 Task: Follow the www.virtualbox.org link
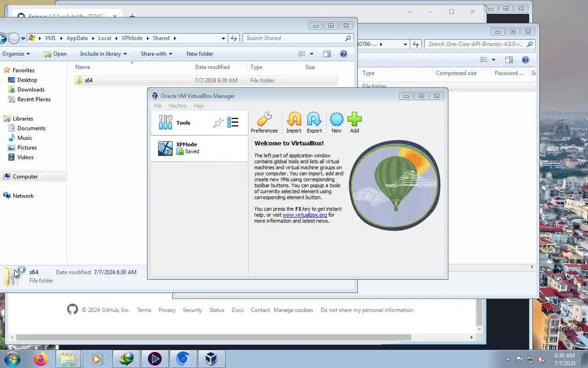(x=305, y=215)
